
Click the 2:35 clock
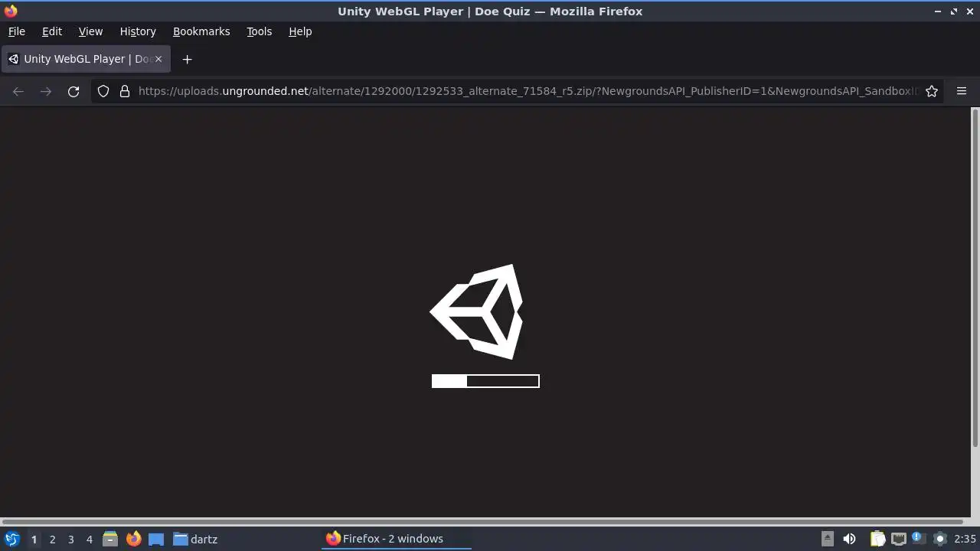click(965, 539)
